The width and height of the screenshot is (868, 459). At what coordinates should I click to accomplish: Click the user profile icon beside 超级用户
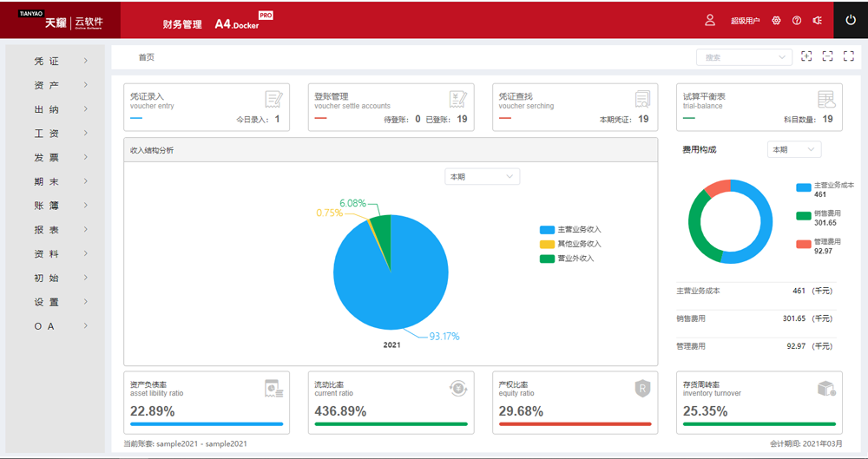(710, 20)
